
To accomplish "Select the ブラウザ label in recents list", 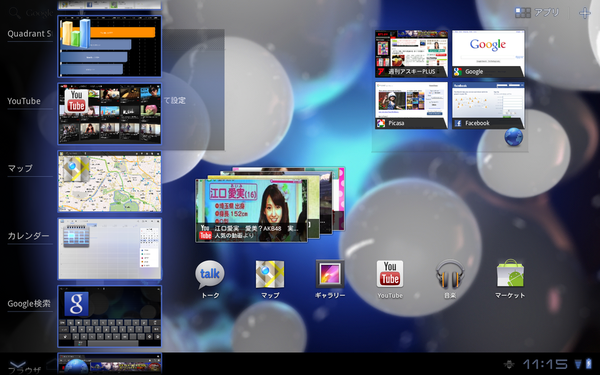I will pos(24,370).
